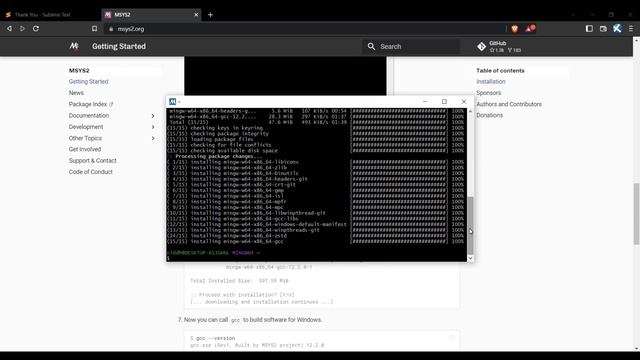This screenshot has width=640, height=360.
Task: Open Development in the sidebar
Action: coord(86,127)
